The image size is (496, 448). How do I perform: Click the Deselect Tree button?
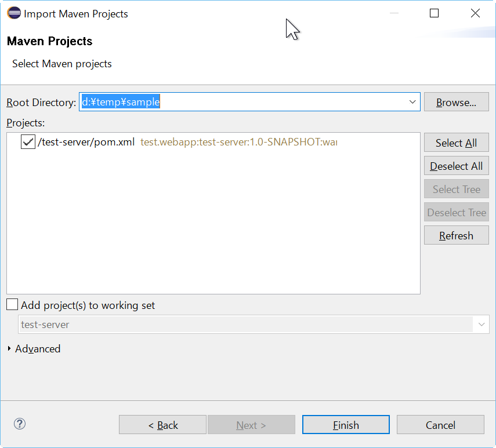[456, 212]
